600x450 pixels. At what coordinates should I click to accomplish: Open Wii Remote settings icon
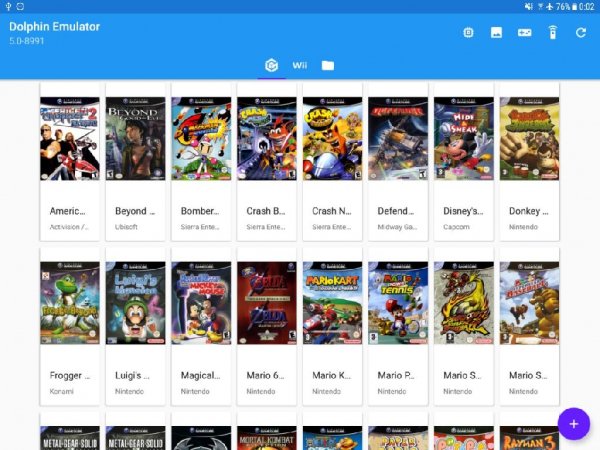pos(553,33)
